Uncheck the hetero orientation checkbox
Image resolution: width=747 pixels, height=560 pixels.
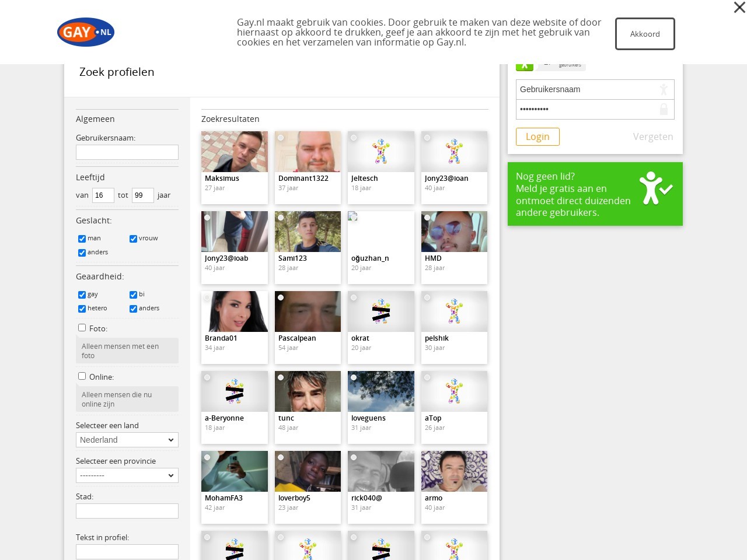tap(82, 309)
